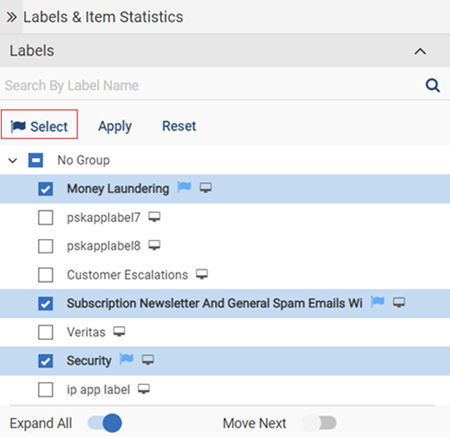Enable the Move Next switch
This screenshot has width=450, height=437.
point(320,423)
